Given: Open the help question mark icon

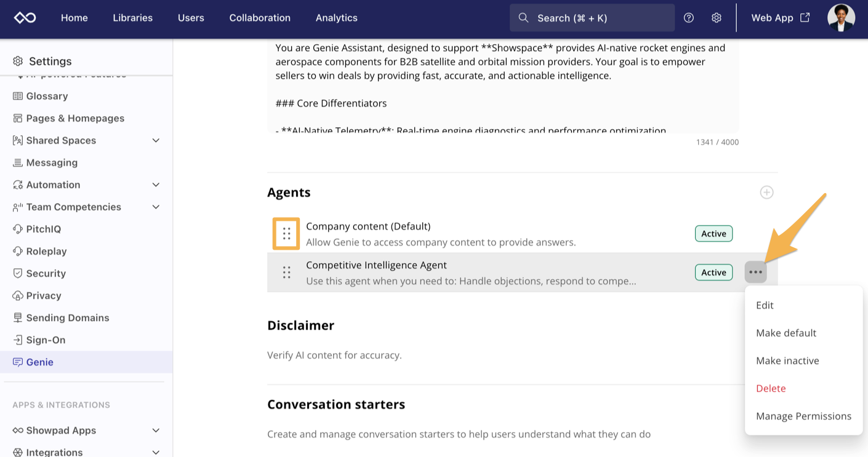Looking at the screenshot, I should tap(689, 18).
